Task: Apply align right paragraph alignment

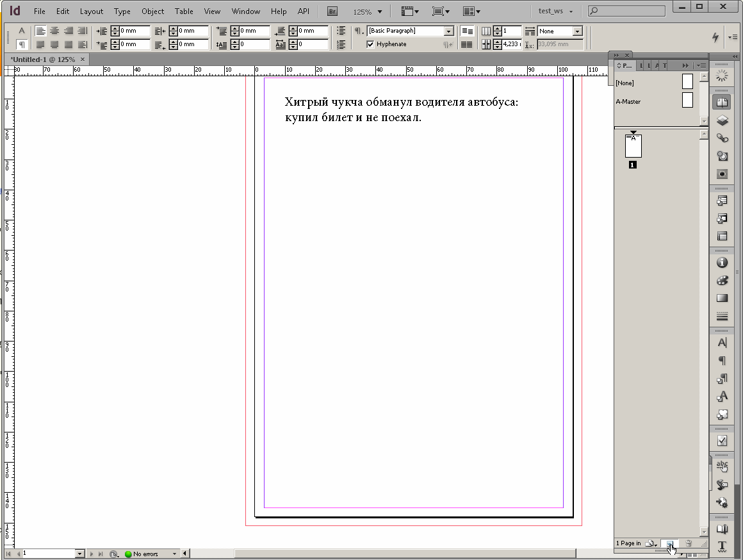Action: pyautogui.click(x=69, y=31)
